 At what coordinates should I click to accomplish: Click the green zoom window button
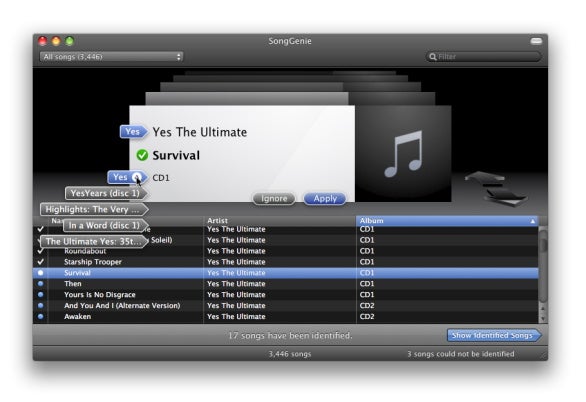coord(70,41)
